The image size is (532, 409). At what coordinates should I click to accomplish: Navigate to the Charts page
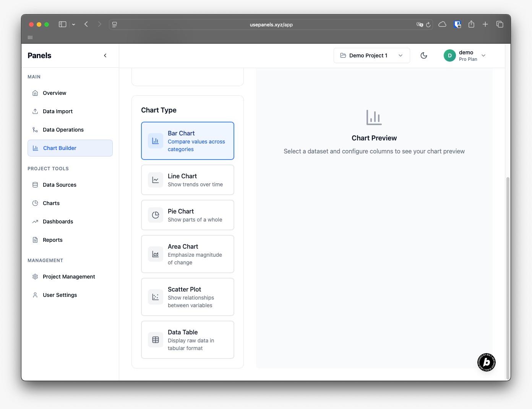click(x=70, y=203)
